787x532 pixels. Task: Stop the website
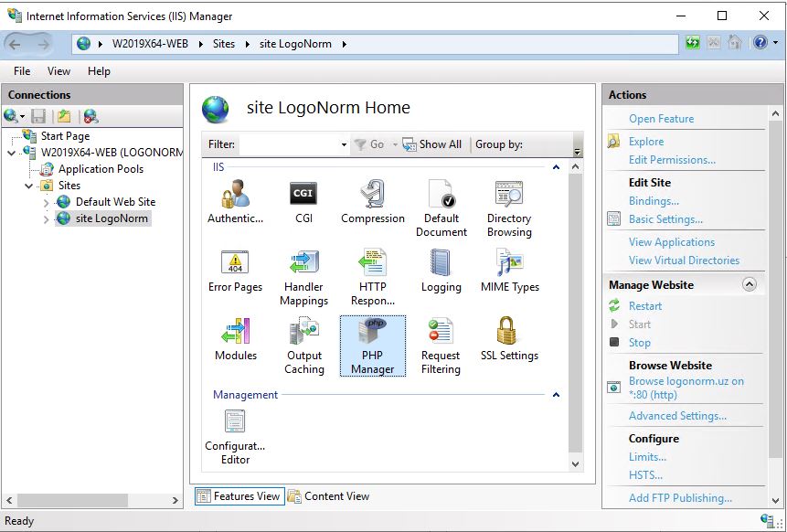pos(640,343)
